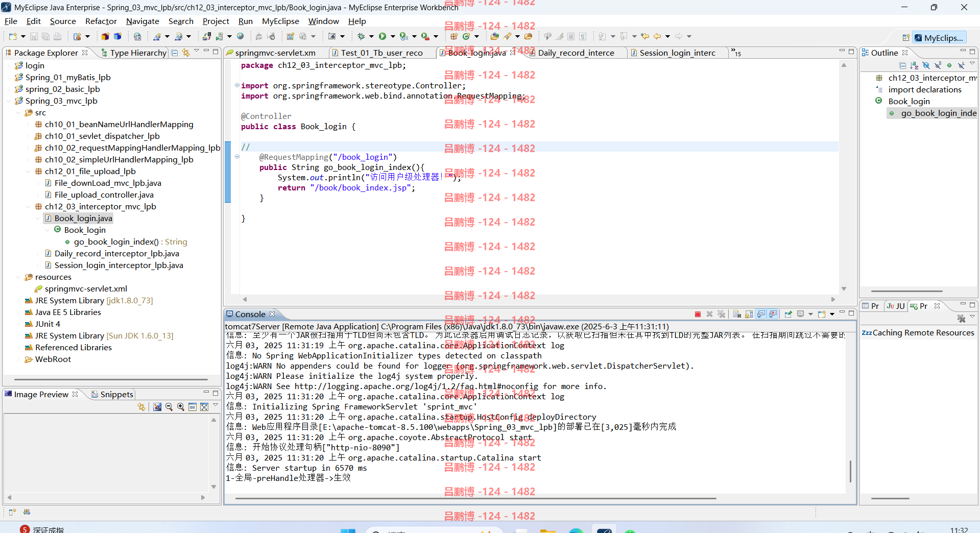Switch to Snippets tab
This screenshot has height=533, width=980.
pyautogui.click(x=112, y=394)
